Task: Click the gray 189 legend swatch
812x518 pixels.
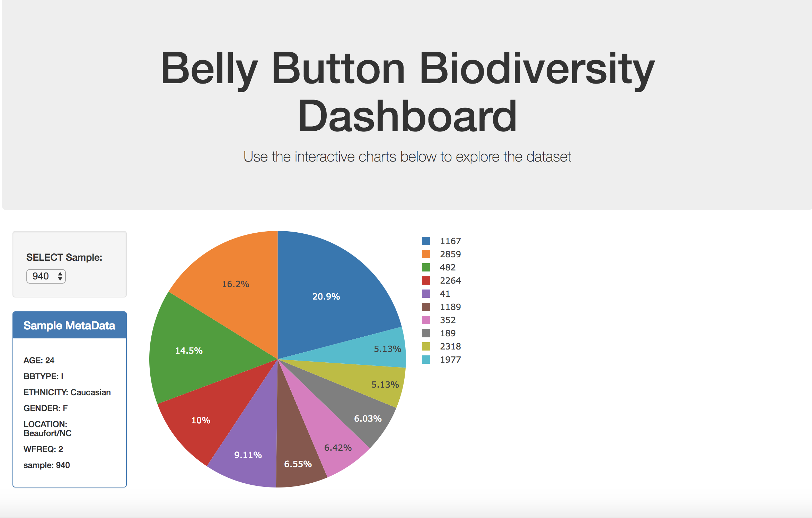Action: pyautogui.click(x=426, y=333)
